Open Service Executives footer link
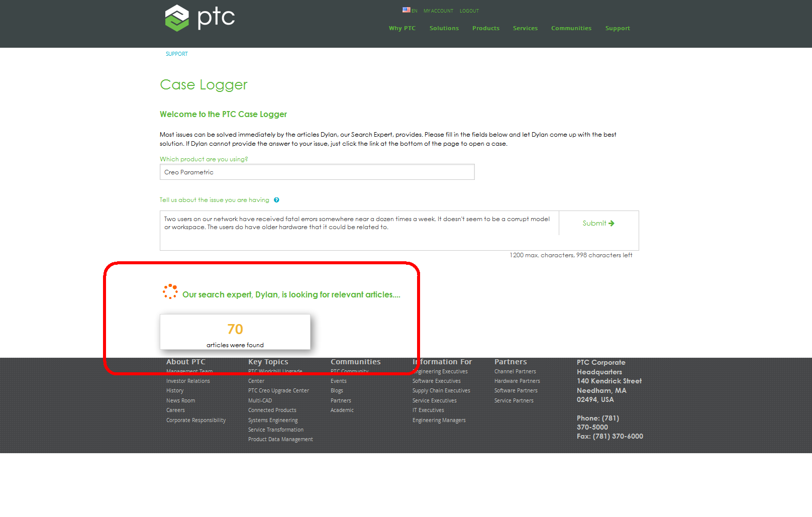 (x=434, y=400)
